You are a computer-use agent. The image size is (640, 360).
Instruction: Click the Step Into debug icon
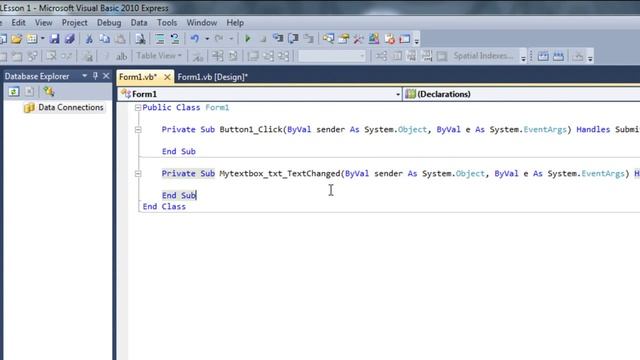(278, 39)
